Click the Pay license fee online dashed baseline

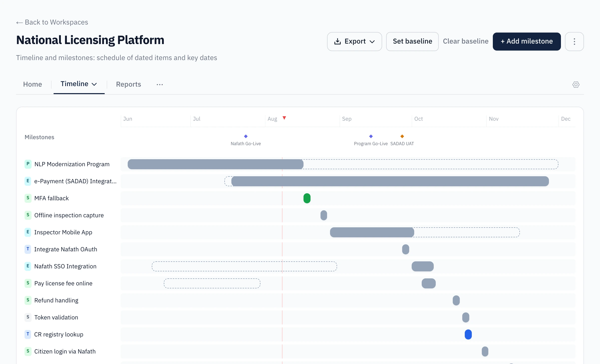pos(212,283)
